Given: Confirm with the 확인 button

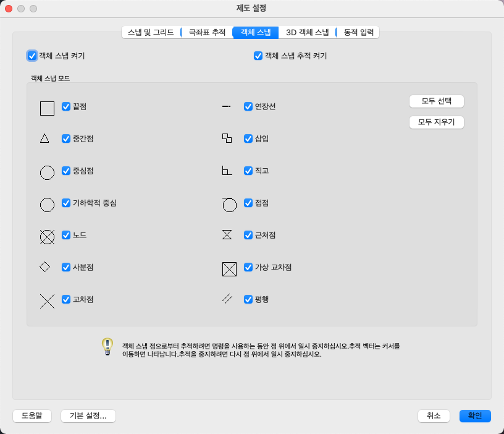Looking at the screenshot, I should point(475,415).
